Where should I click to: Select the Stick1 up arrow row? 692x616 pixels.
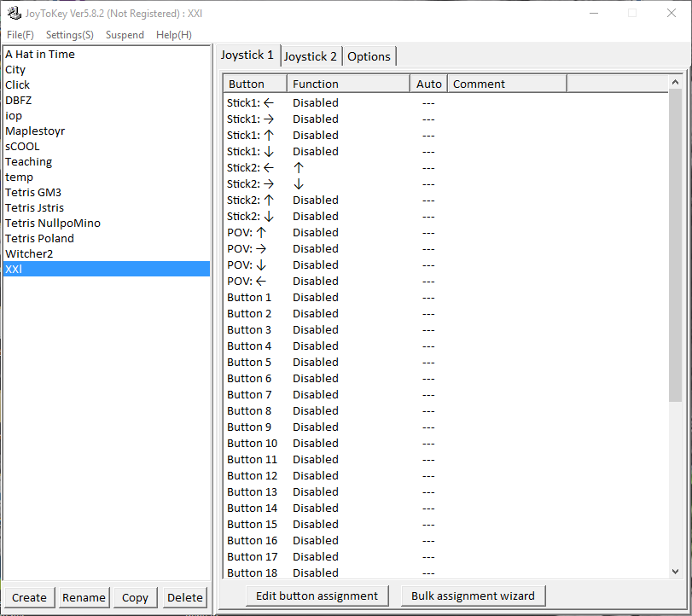pos(445,136)
